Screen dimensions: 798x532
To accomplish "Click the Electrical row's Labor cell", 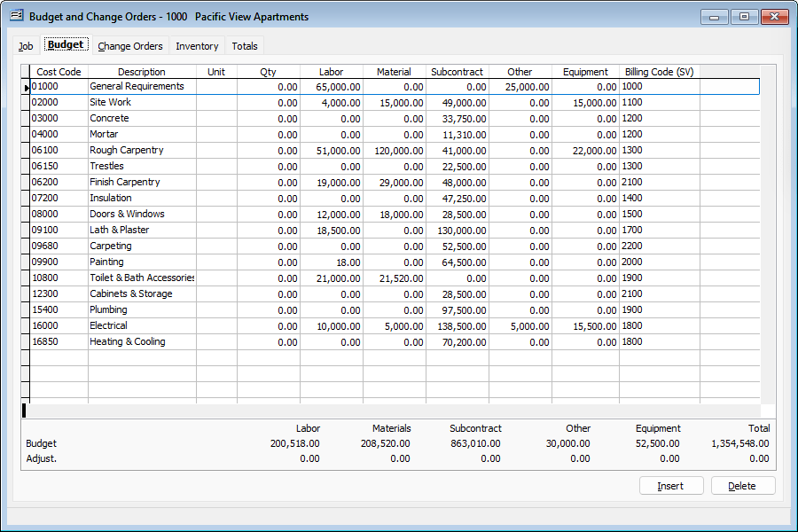I will (x=331, y=325).
